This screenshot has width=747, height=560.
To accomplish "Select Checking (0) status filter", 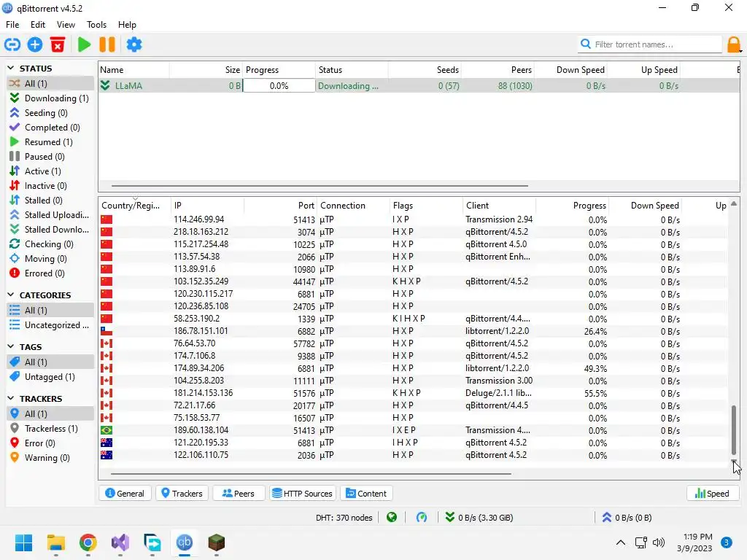I will pos(50,244).
